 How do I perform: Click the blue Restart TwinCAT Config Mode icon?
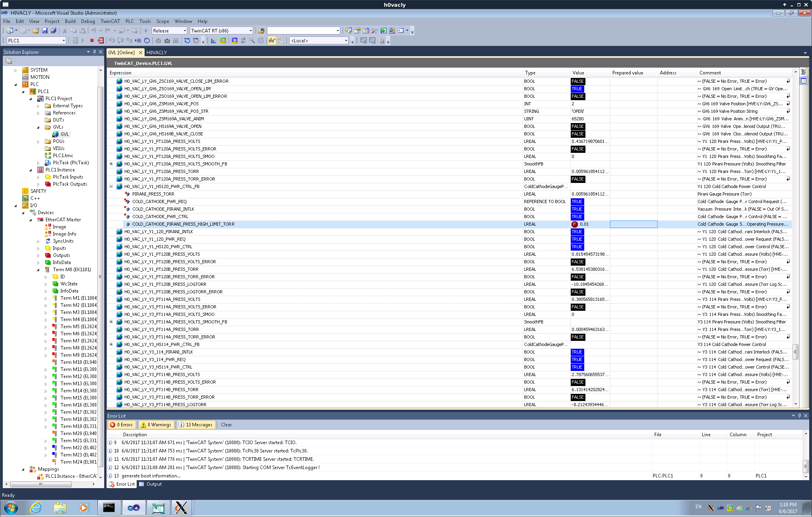click(234, 40)
